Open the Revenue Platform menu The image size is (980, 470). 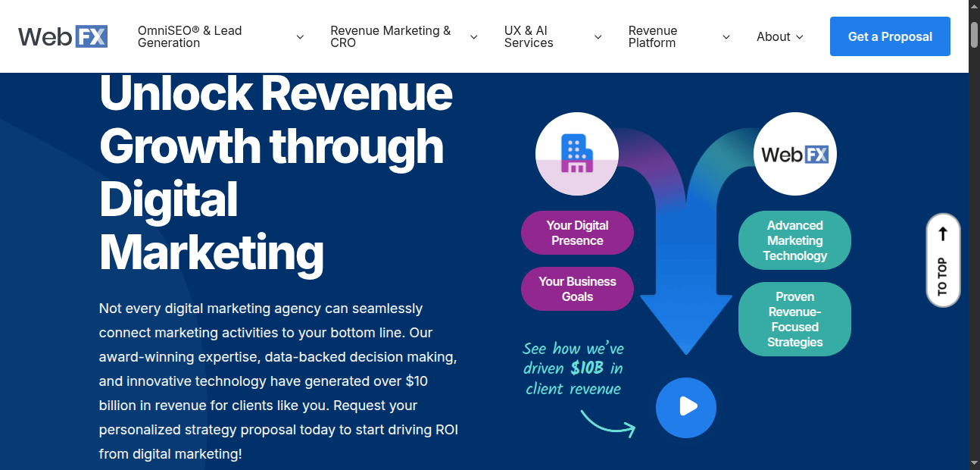(653, 36)
